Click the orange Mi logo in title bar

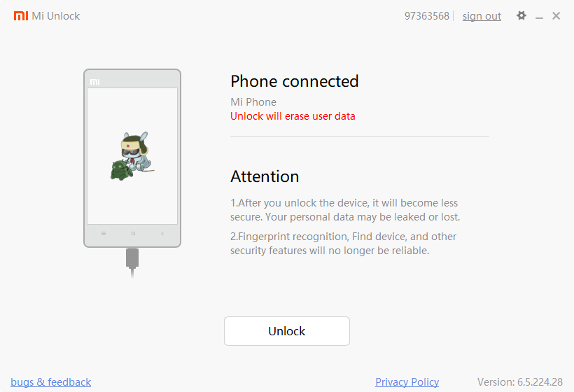pos(21,15)
